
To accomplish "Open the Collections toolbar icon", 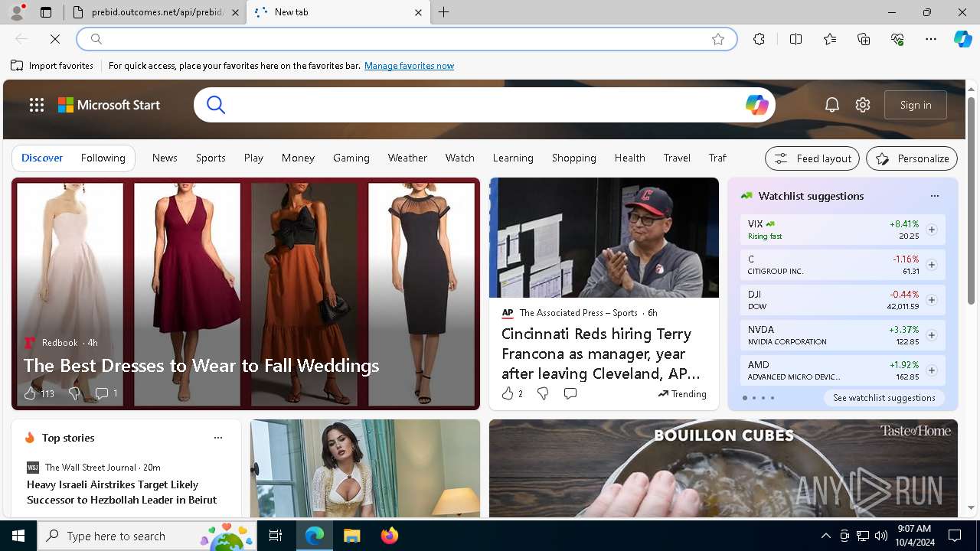I will [x=864, y=39].
